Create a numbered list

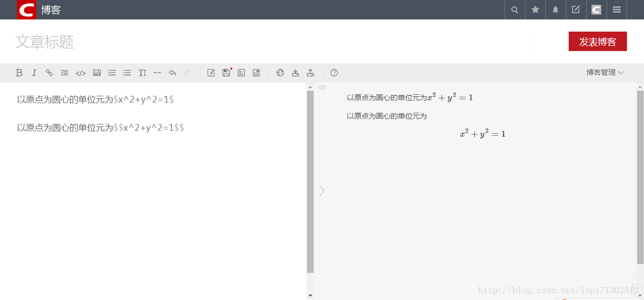[112, 73]
